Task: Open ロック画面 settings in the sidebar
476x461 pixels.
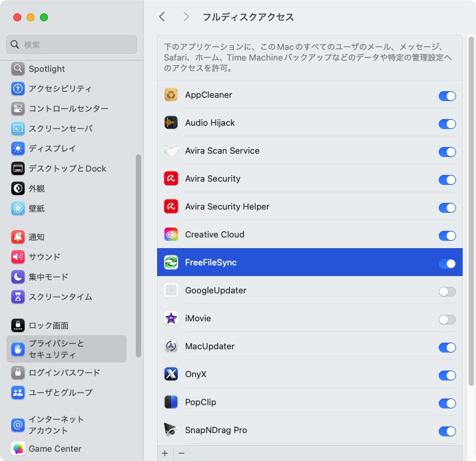Action: (48, 325)
